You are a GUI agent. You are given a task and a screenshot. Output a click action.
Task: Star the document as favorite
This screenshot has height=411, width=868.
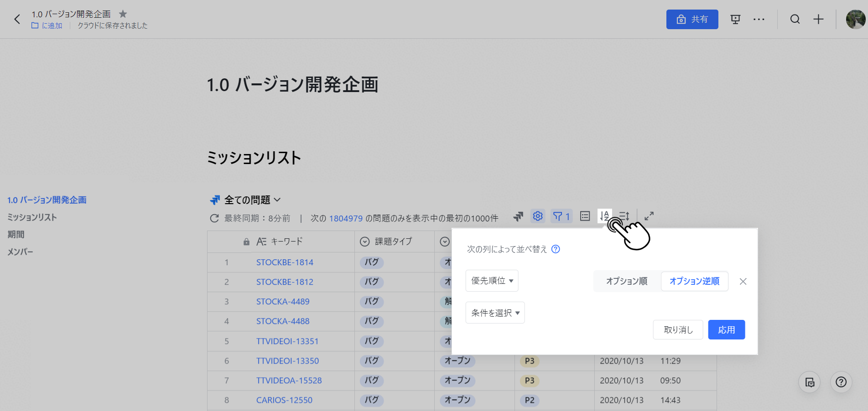(123, 14)
